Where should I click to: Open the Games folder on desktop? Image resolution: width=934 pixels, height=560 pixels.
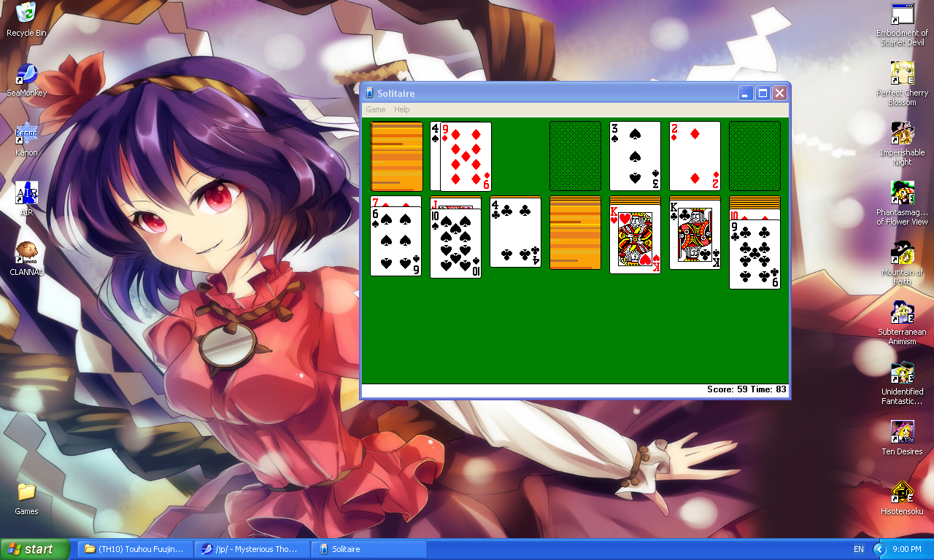coord(26,498)
